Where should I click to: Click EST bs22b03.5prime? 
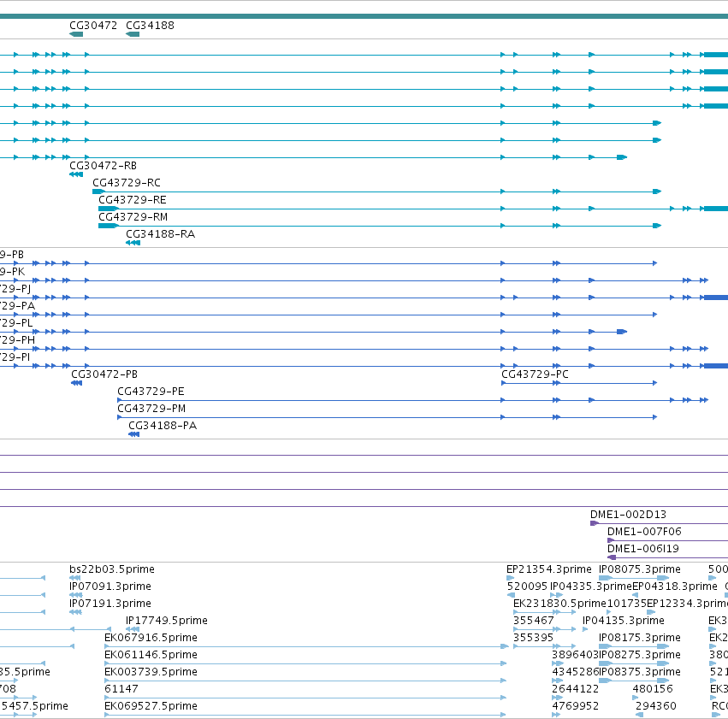point(112,569)
